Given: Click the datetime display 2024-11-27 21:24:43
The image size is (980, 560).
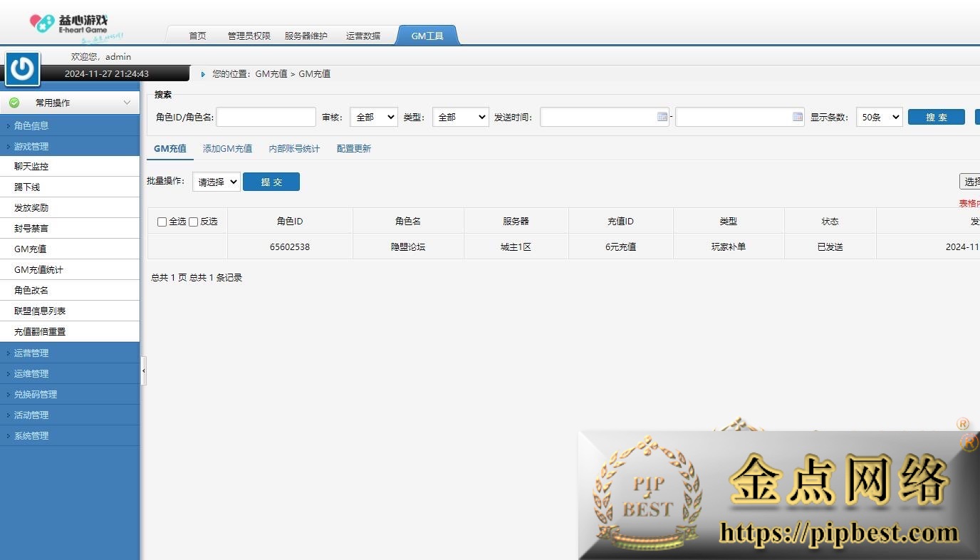Looking at the screenshot, I should [x=107, y=73].
